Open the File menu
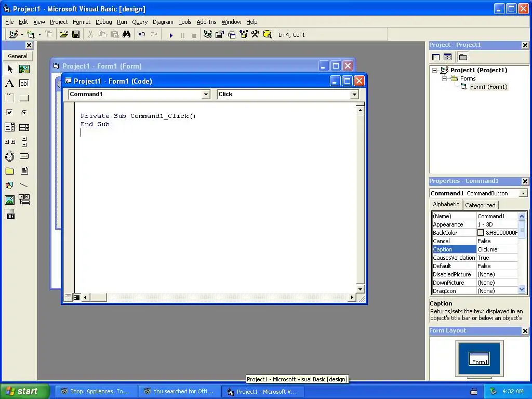Viewport: 532px width, 399px height. (x=9, y=22)
